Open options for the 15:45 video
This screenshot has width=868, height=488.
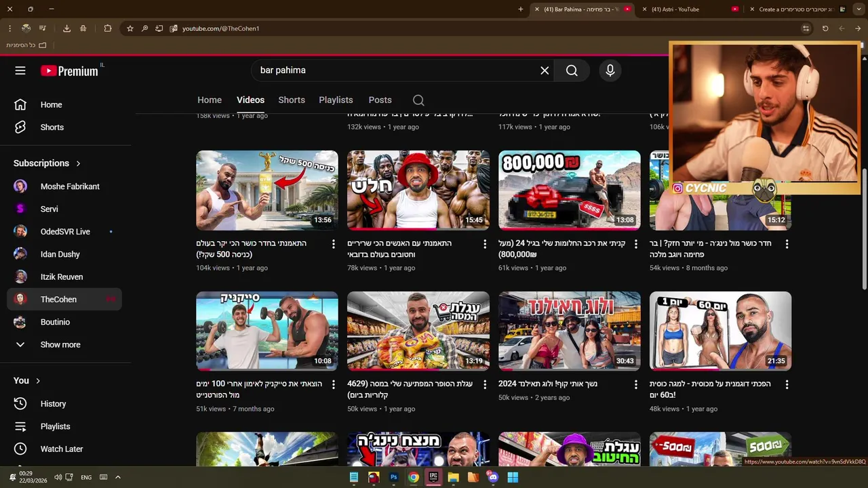[x=484, y=244]
